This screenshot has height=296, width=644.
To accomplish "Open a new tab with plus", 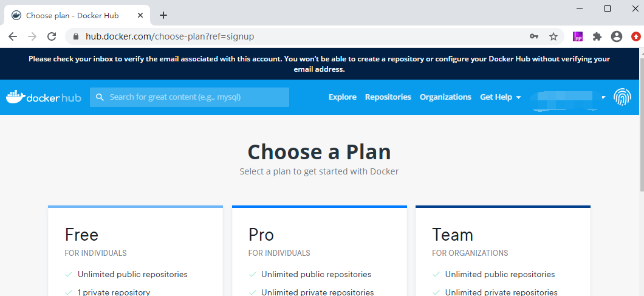I will point(163,15).
